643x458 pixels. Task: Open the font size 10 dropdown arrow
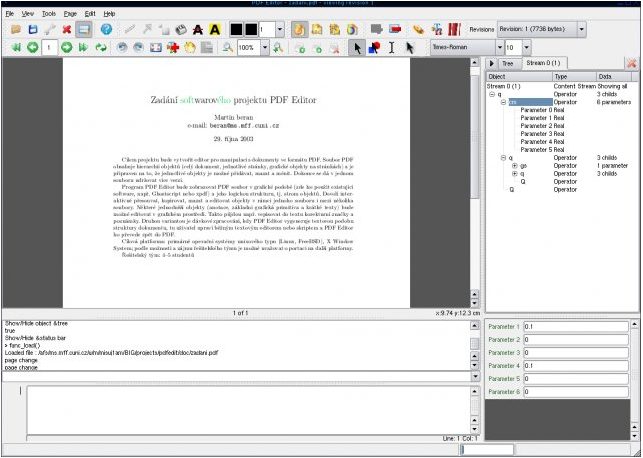pos(527,48)
